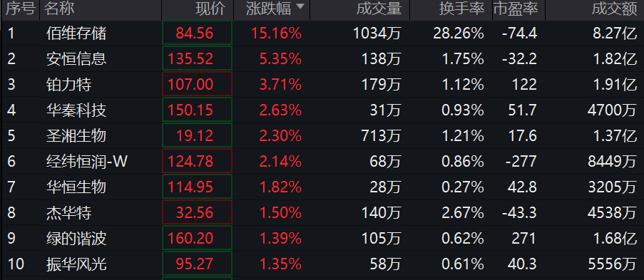
Task: Select 振华风光 in row 10
Action: [x=76, y=264]
